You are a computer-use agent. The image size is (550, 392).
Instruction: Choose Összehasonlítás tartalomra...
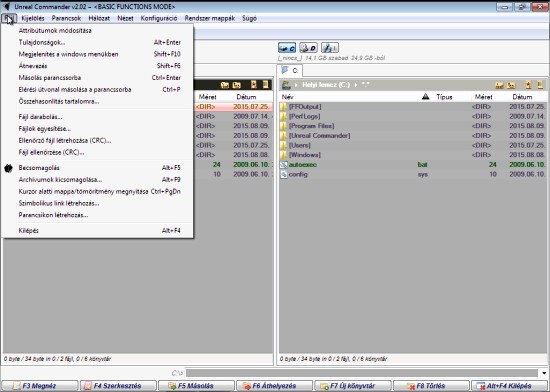(98, 101)
